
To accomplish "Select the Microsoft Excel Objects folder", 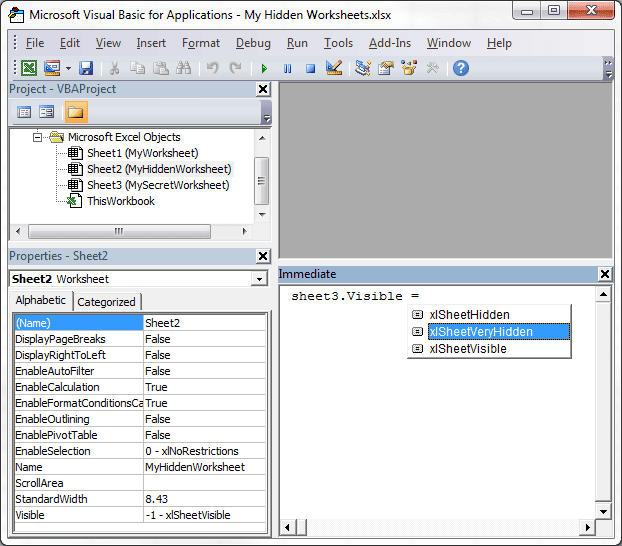I will click(x=124, y=137).
